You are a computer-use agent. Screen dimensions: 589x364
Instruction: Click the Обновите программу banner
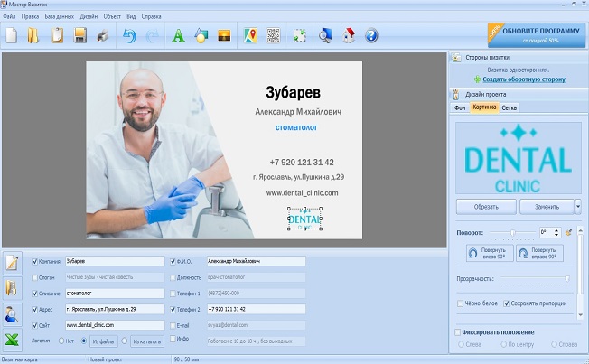[x=537, y=35]
